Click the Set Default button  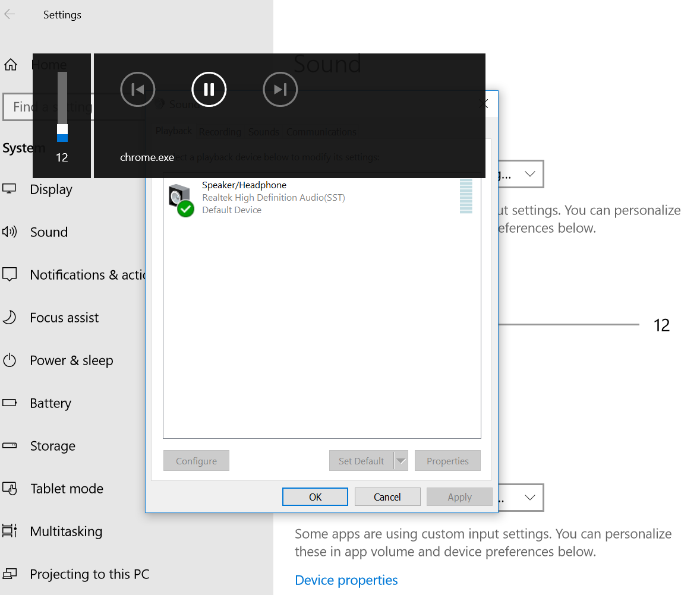click(x=362, y=461)
